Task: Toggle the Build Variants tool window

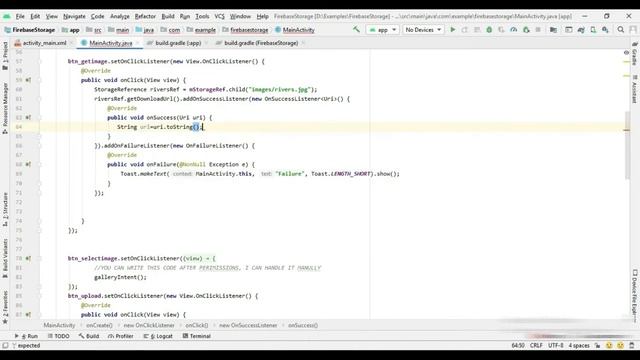Action: [5, 258]
